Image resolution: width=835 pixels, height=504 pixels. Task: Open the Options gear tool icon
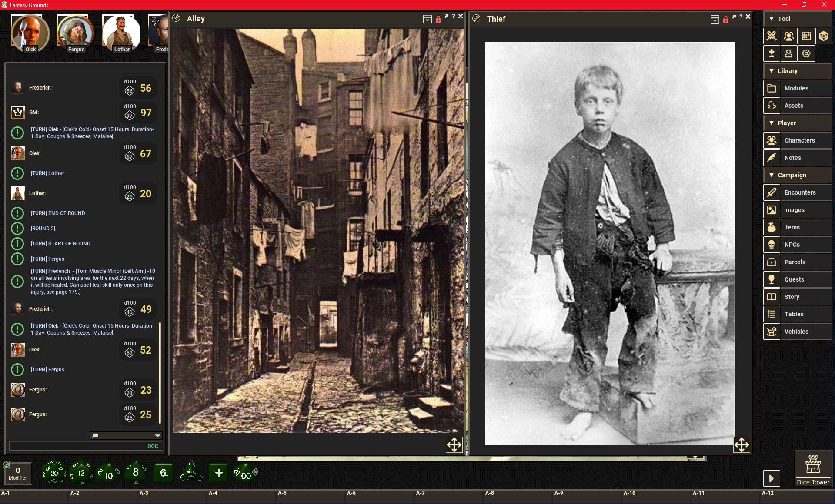(806, 53)
